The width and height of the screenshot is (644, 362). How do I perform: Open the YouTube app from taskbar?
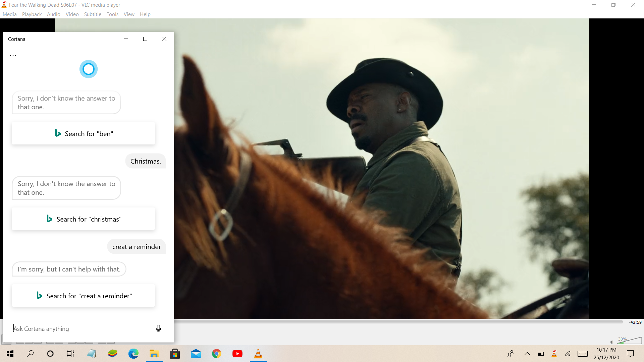pos(237,354)
